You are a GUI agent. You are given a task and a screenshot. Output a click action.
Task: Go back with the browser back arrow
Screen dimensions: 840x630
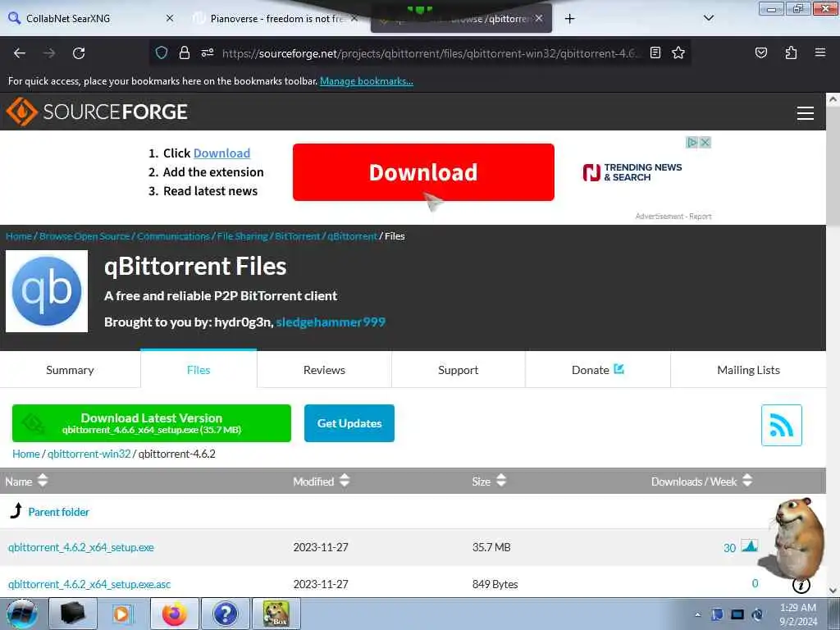point(20,53)
